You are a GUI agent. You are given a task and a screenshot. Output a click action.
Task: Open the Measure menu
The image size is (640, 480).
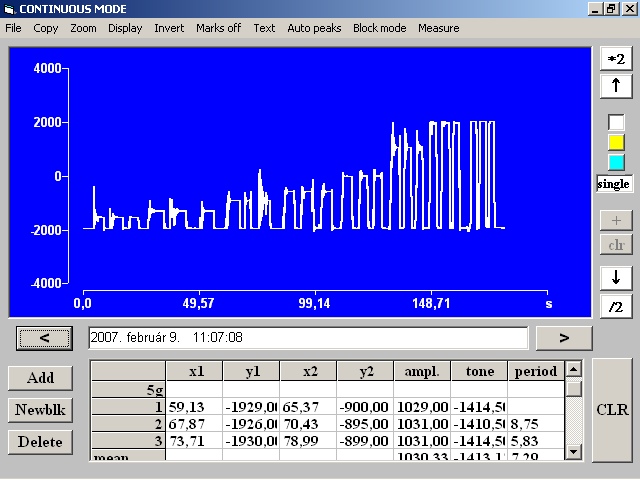(x=438, y=28)
